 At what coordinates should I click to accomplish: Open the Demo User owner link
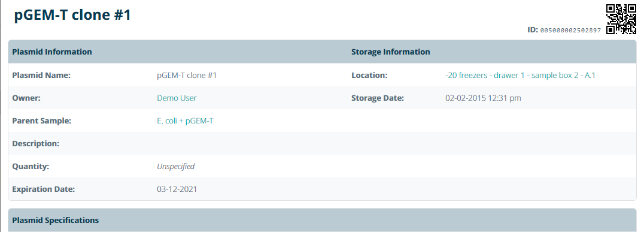click(x=177, y=98)
